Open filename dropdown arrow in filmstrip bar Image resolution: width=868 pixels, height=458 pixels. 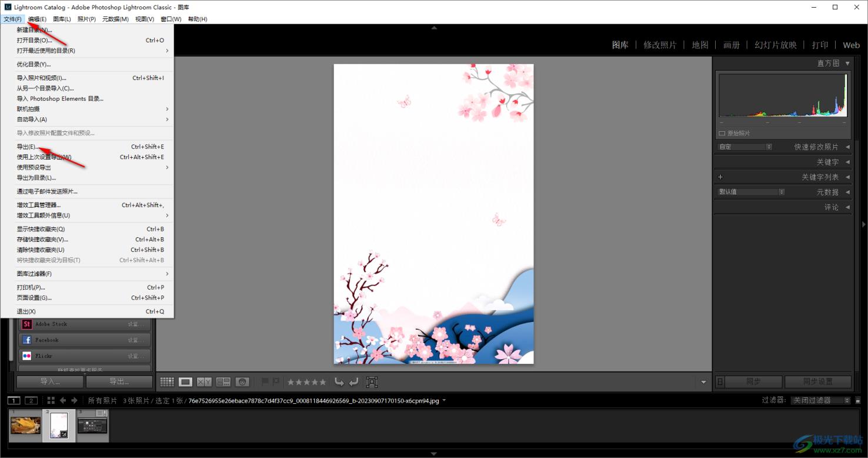[x=444, y=400]
